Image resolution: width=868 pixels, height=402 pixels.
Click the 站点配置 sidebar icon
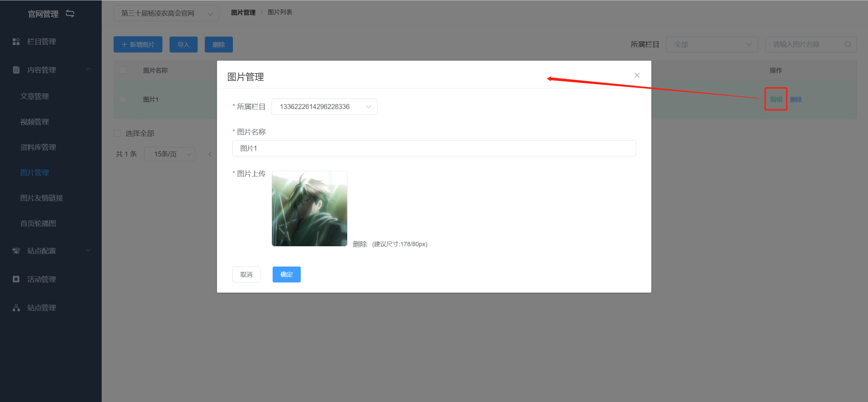point(16,251)
